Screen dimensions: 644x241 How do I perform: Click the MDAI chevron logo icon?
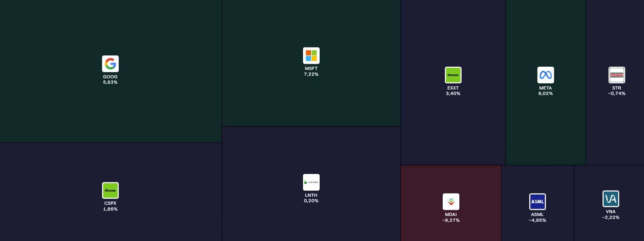point(451,201)
